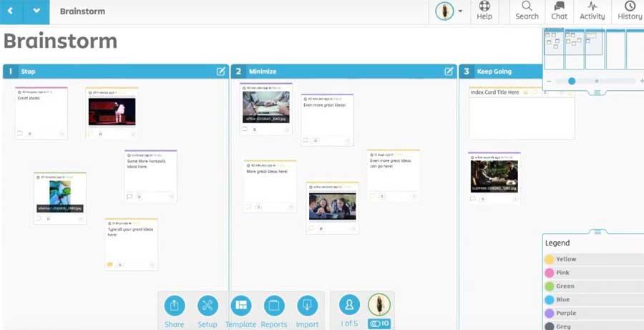Open the 'Great ideas!' card

tap(41, 113)
